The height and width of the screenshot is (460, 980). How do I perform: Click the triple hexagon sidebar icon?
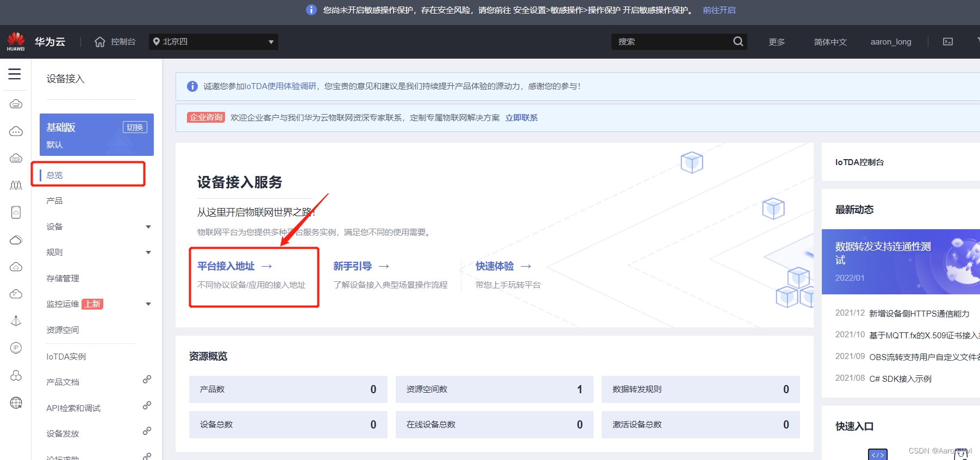coord(16,375)
